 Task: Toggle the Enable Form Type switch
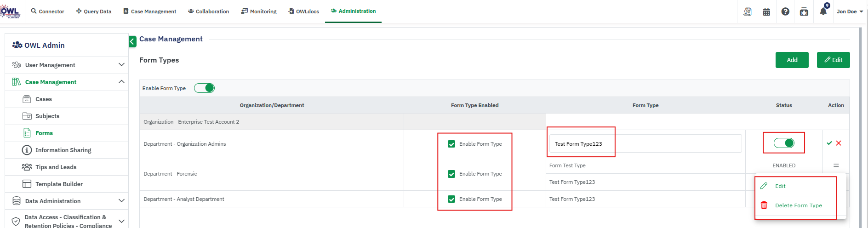[x=204, y=88]
